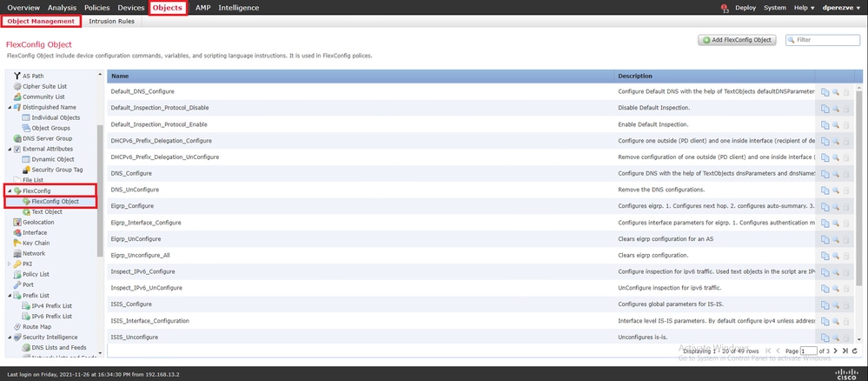Select Text Object in the tree
This screenshot has height=381, width=868.
point(47,212)
